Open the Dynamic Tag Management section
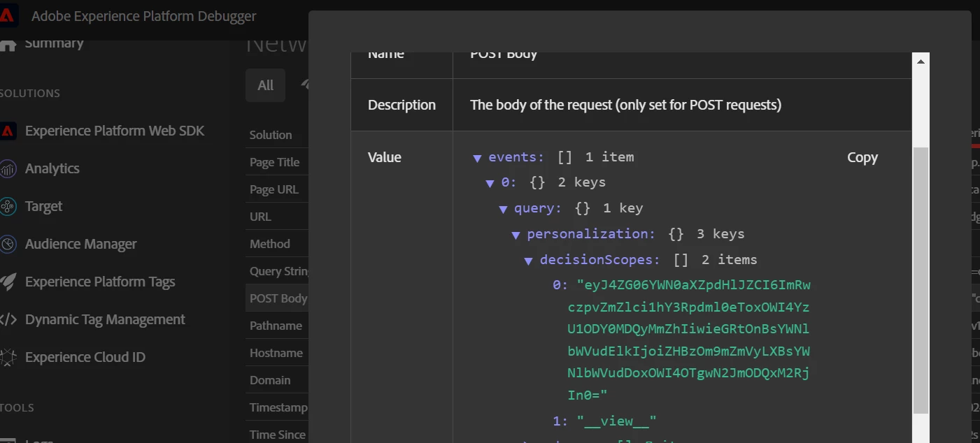Screen dimensions: 980x443 [x=105, y=319]
